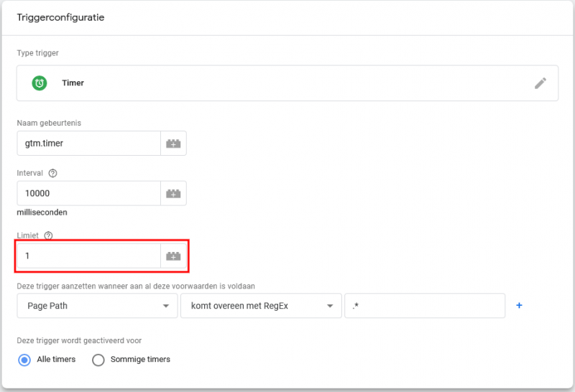This screenshot has width=575, height=392.
Task: Click the green Timer clock icon
Action: point(40,83)
